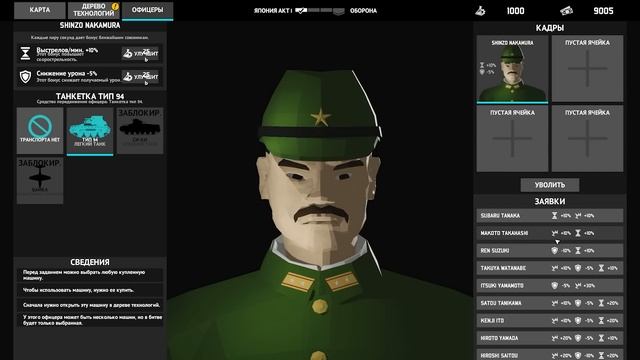Click the 9005 money value

tap(603, 11)
